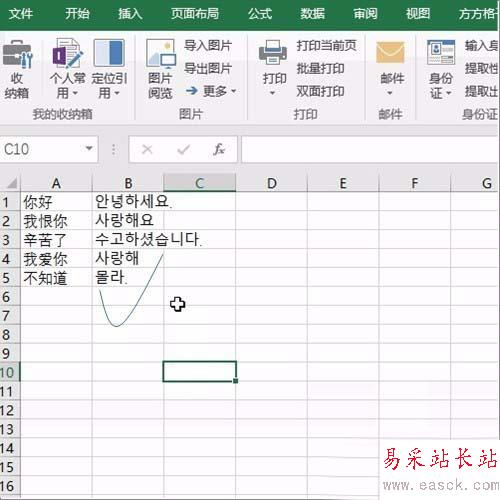The height and width of the screenshot is (500, 500).
Task: Click 双面打印 button
Action: pos(320,91)
